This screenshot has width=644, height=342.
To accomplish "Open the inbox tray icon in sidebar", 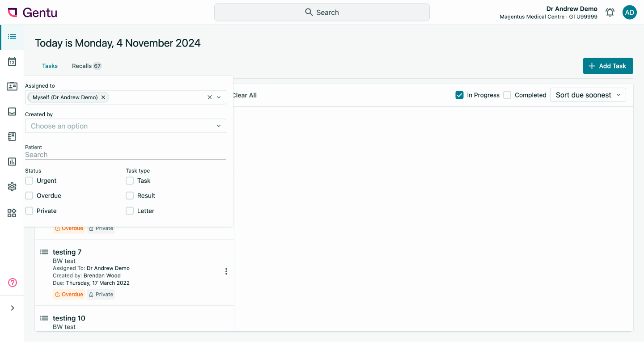I will 12,112.
